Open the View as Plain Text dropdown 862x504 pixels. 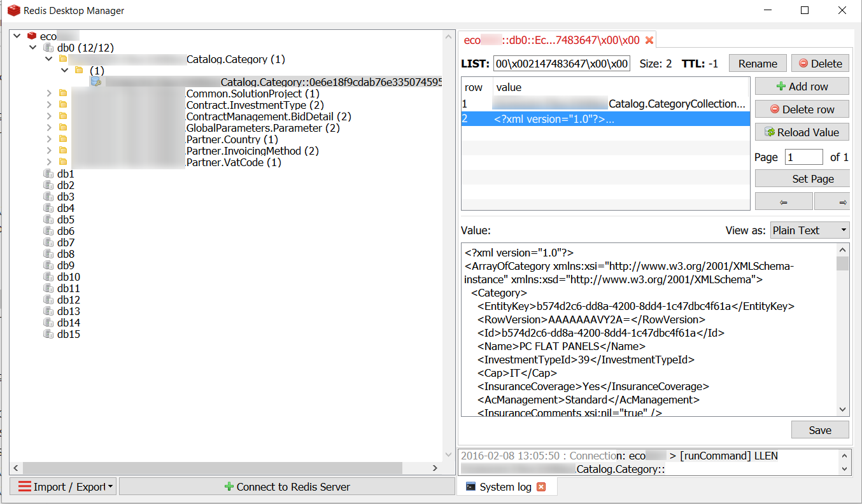(810, 230)
